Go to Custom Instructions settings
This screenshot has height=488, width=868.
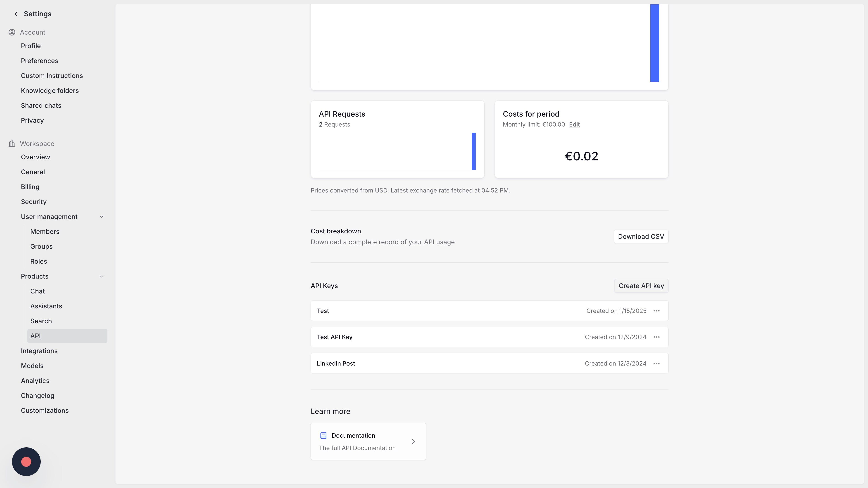[52, 76]
